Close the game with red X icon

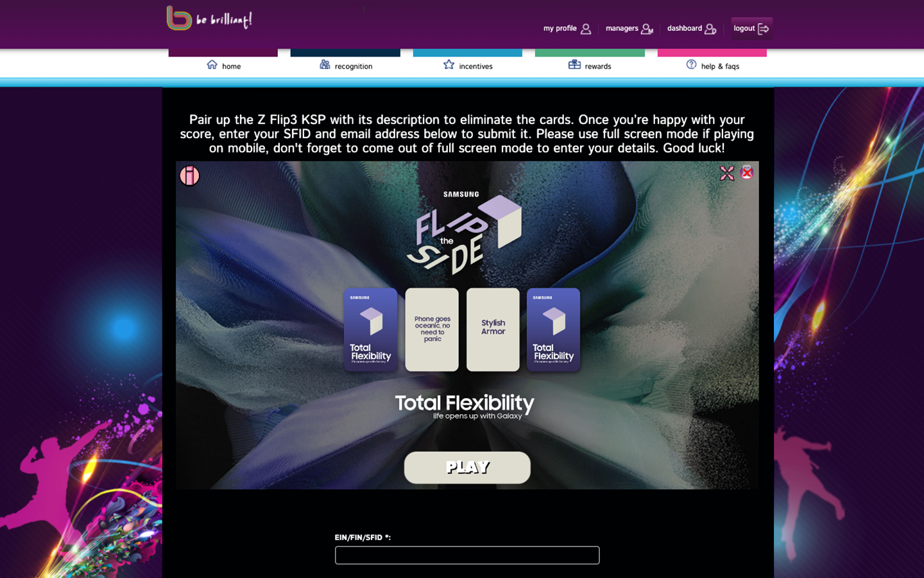tap(747, 172)
